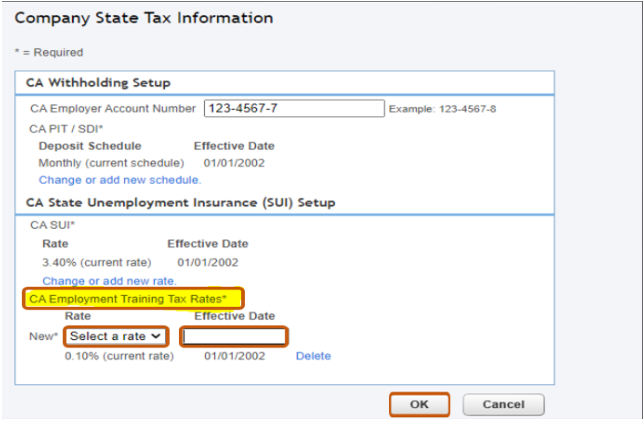Image resolution: width=644 pixels, height=428 pixels.
Task: Click the 0.10% (current rate) text
Action: point(119,356)
